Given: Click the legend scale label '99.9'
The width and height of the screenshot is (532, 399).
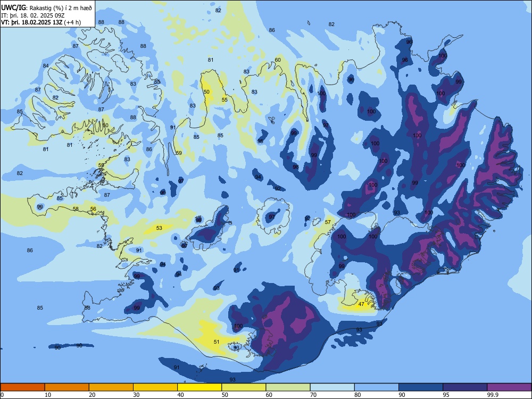Looking at the screenshot, I should 493,395.
